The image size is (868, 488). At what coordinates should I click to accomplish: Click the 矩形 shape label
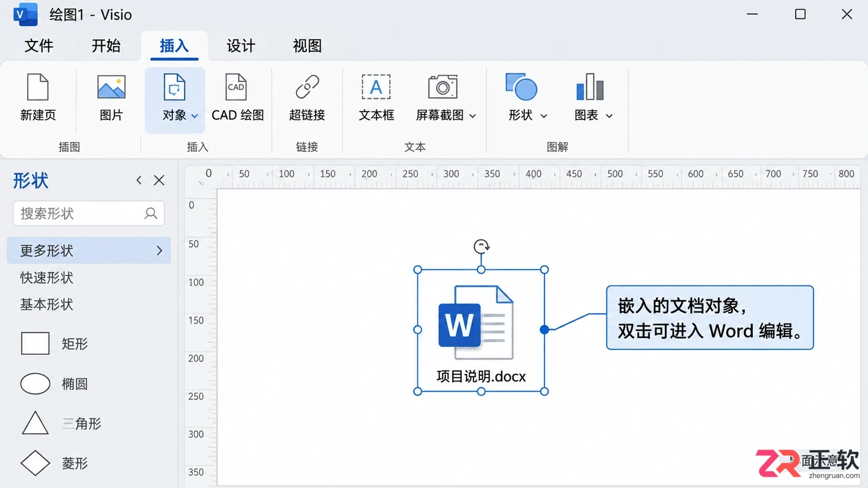pos(75,344)
